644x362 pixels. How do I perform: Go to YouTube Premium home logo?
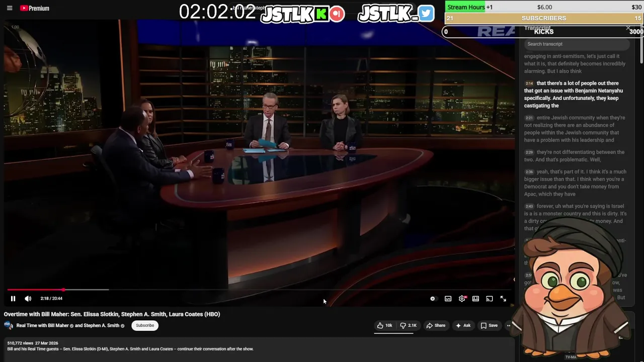[x=35, y=8]
